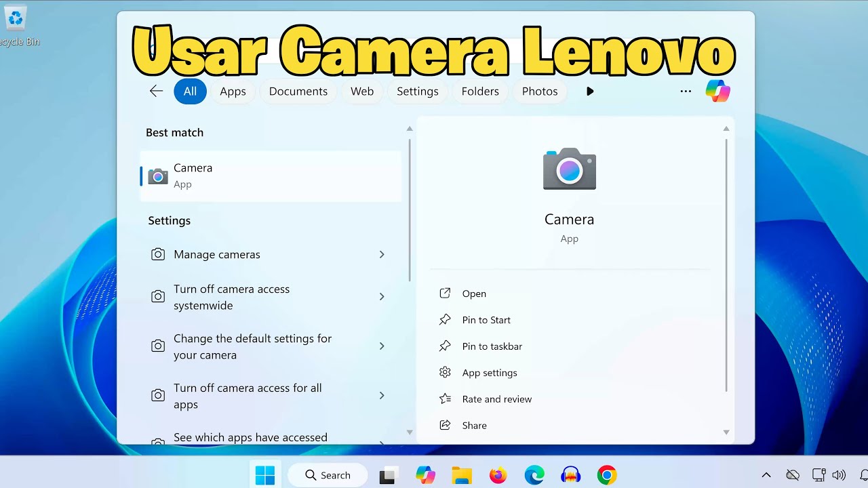Open the Windows Start button
This screenshot has height=488, width=868.
265,475
